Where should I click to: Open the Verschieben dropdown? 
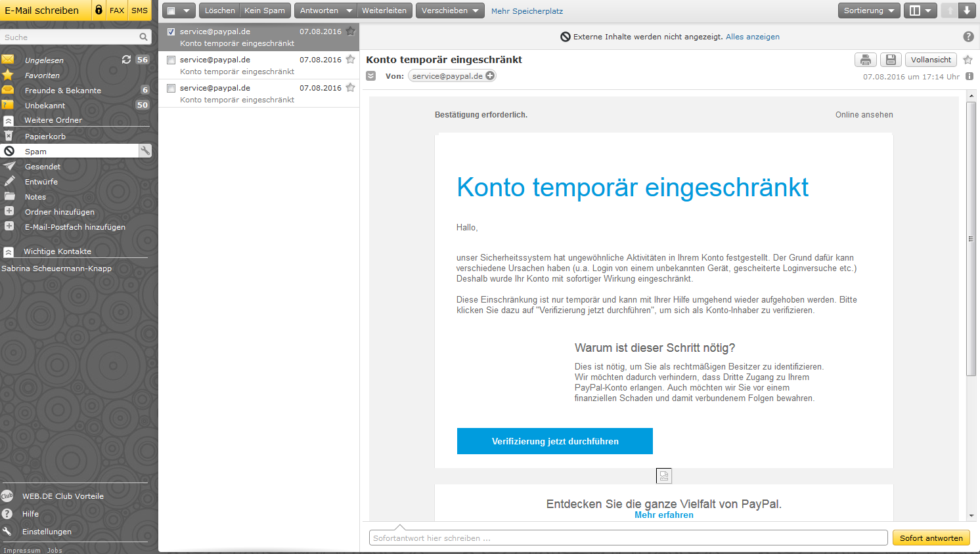[450, 11]
